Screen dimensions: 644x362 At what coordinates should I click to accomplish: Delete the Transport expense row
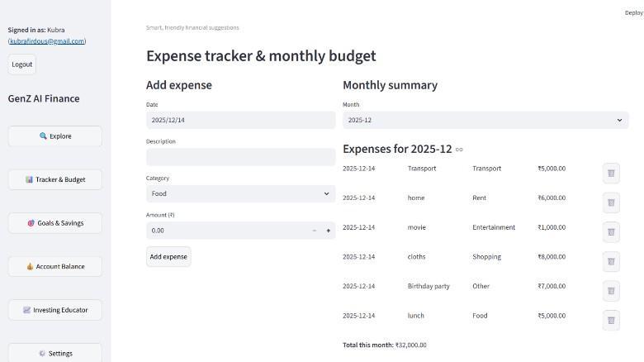(x=611, y=173)
